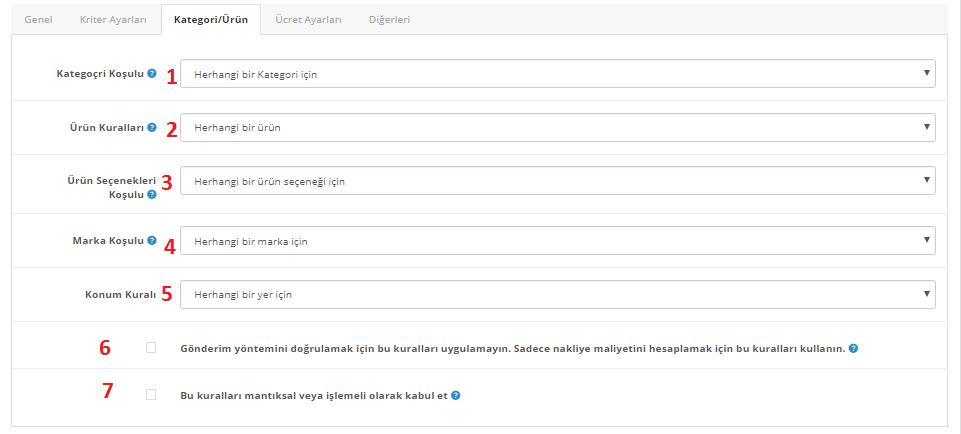Click help icon next to Marka Koşulu
961x434 pixels.
(x=152, y=241)
